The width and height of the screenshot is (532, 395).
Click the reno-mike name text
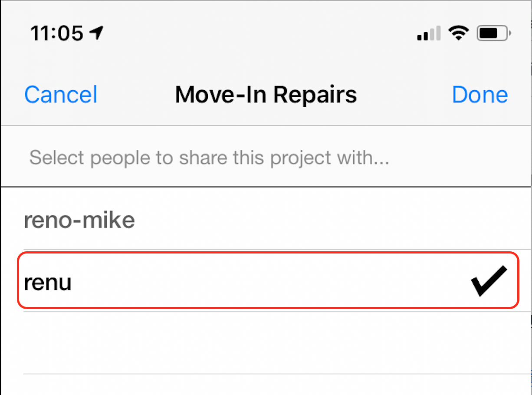pos(79,221)
